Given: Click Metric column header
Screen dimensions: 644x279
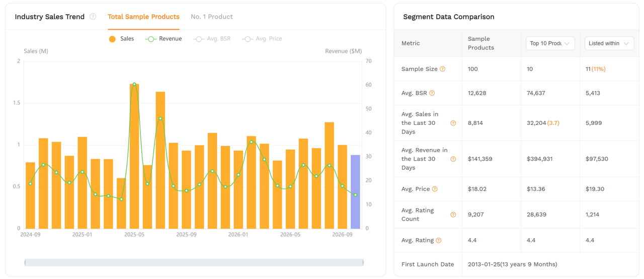Looking at the screenshot, I should [x=411, y=43].
